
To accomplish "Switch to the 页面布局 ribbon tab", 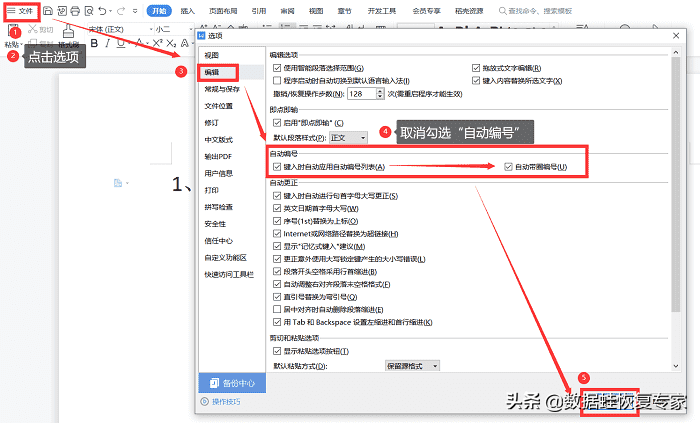I will pyautogui.click(x=223, y=11).
